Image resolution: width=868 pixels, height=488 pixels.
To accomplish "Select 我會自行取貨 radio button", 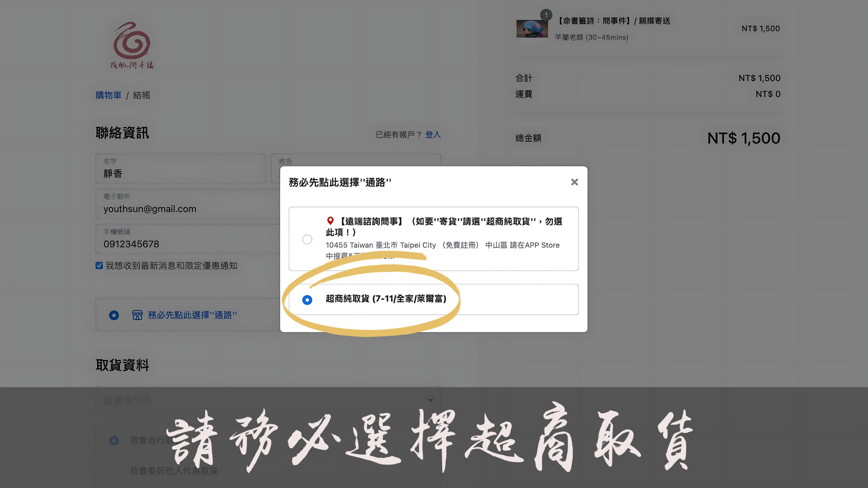I will coord(114,440).
